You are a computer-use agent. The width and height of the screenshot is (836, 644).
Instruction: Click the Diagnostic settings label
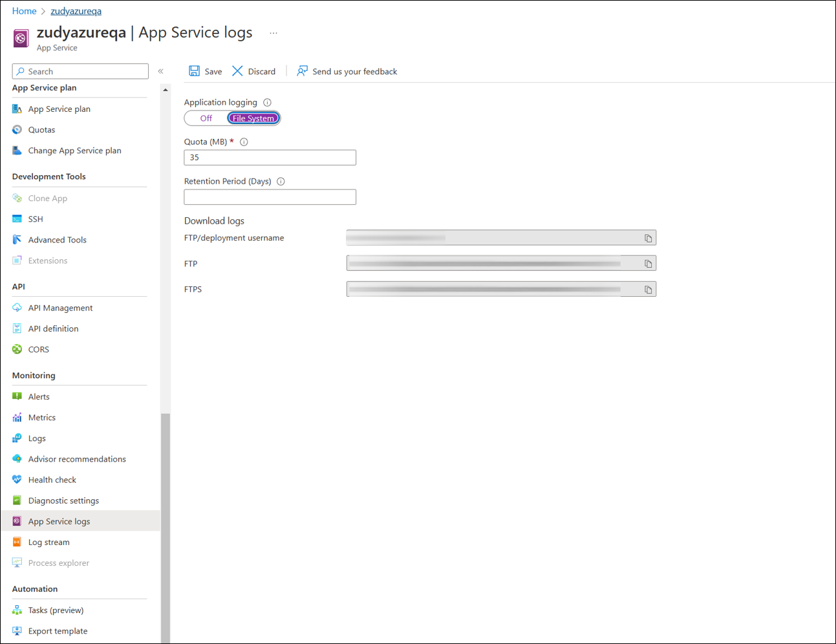click(63, 500)
